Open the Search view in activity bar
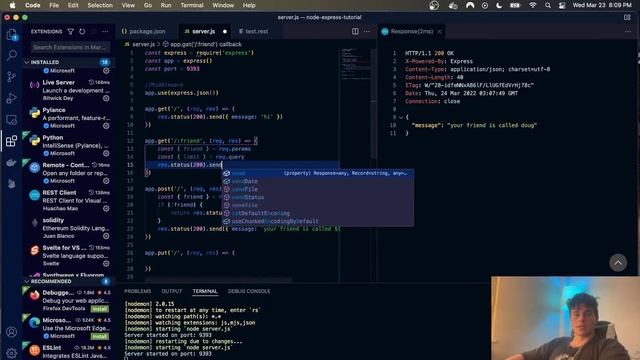 click(x=11, y=55)
